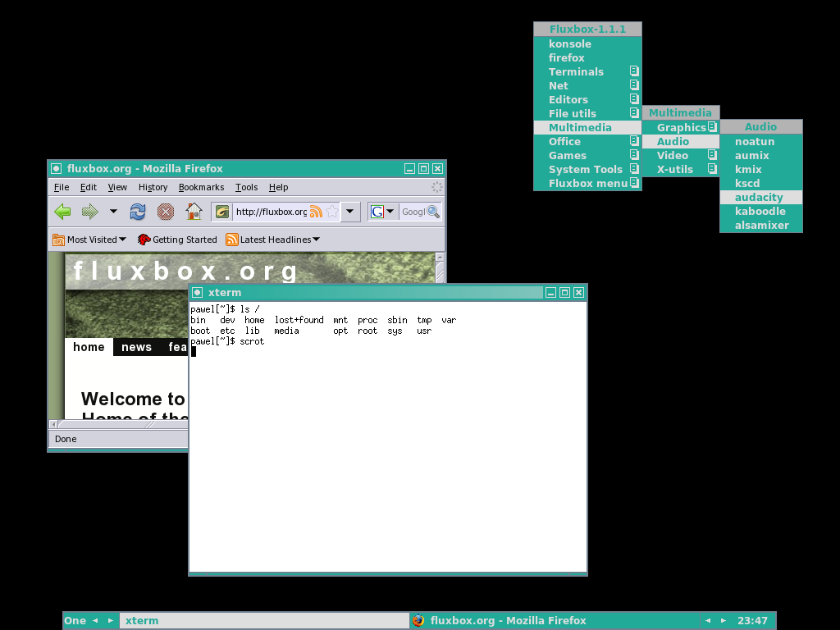Expand the Video submenu

click(681, 155)
